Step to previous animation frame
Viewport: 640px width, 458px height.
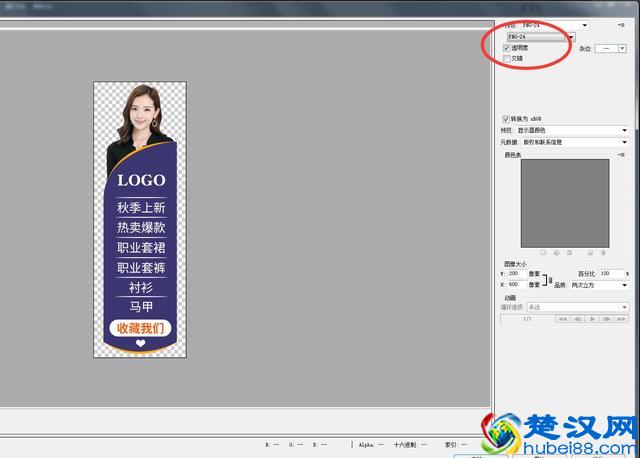click(x=577, y=318)
